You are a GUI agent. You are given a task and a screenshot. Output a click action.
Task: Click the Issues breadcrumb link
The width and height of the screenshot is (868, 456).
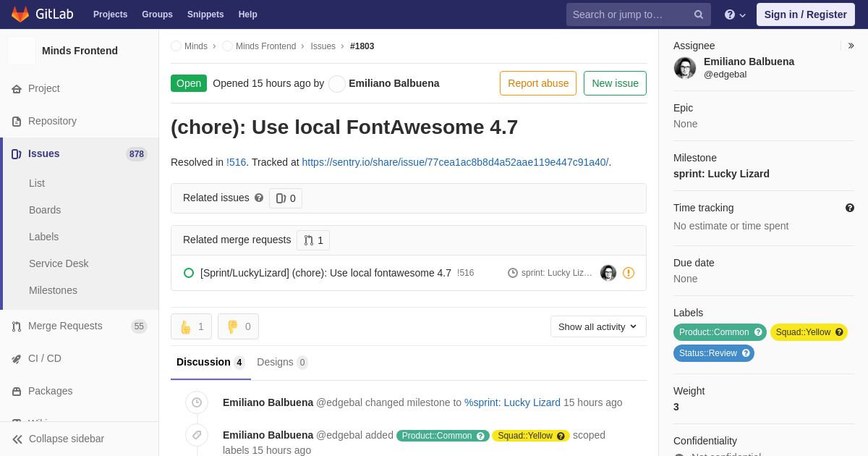[x=323, y=46]
